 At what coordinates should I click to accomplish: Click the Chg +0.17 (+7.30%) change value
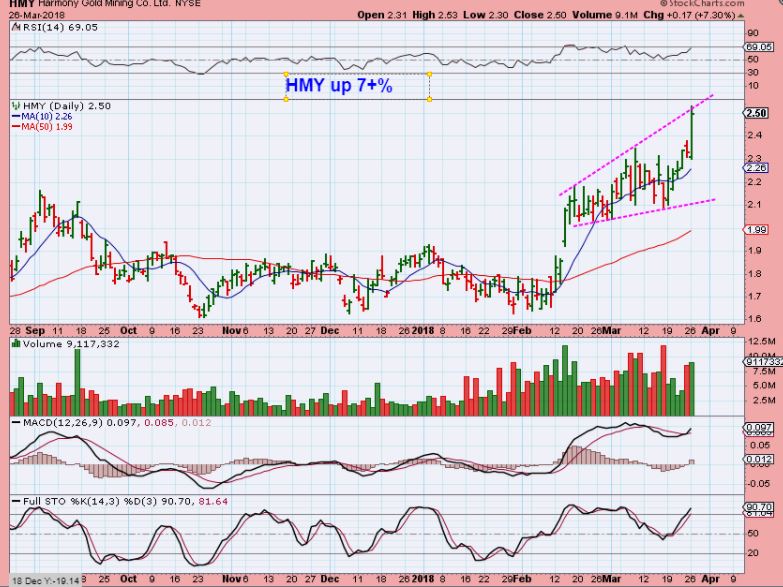[689, 15]
